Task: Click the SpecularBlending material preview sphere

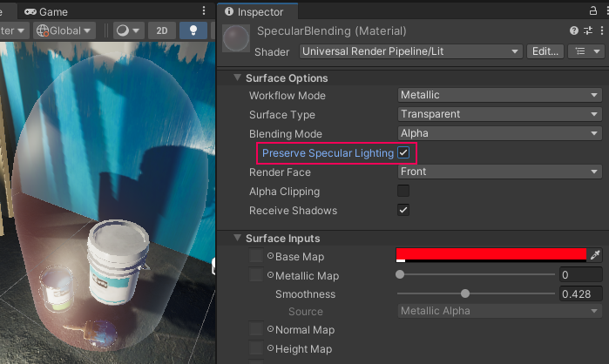Action: (x=236, y=40)
